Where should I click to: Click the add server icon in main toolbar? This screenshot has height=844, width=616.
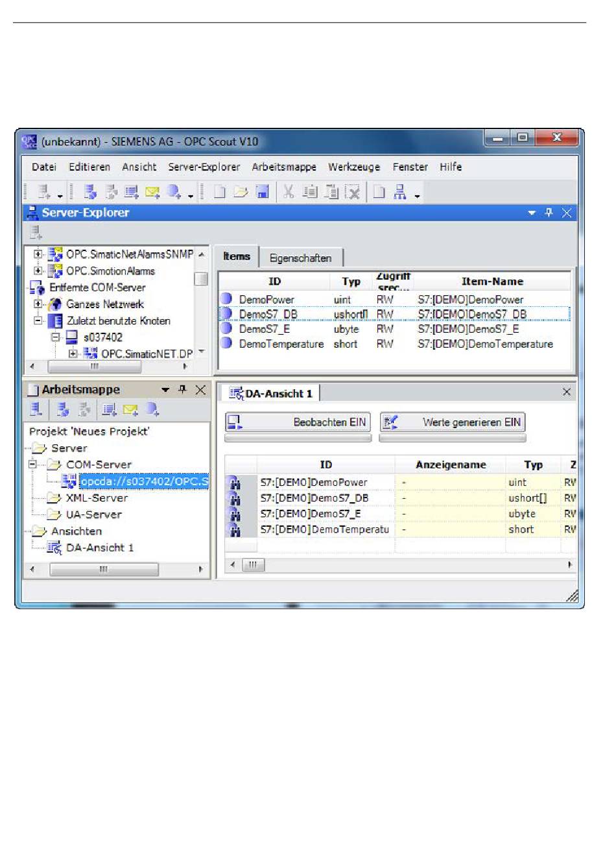tap(43, 191)
